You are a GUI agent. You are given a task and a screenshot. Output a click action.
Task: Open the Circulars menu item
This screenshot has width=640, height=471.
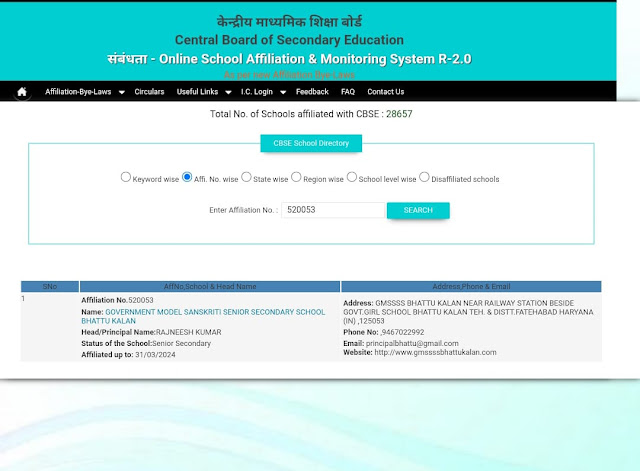pos(149,92)
